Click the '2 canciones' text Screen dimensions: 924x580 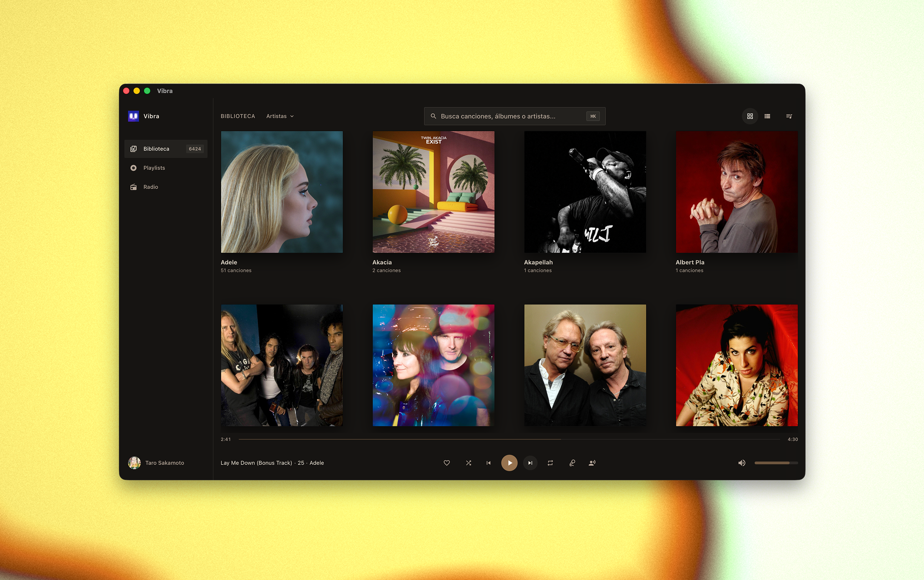pos(386,270)
